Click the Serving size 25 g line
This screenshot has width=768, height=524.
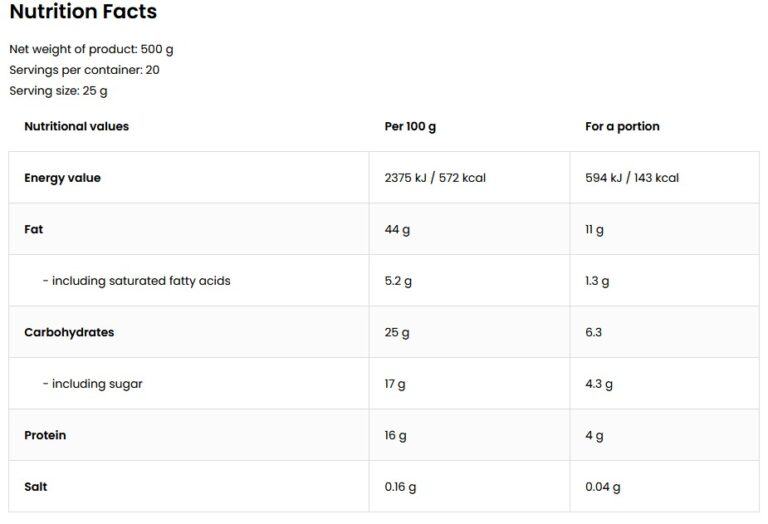click(x=58, y=91)
